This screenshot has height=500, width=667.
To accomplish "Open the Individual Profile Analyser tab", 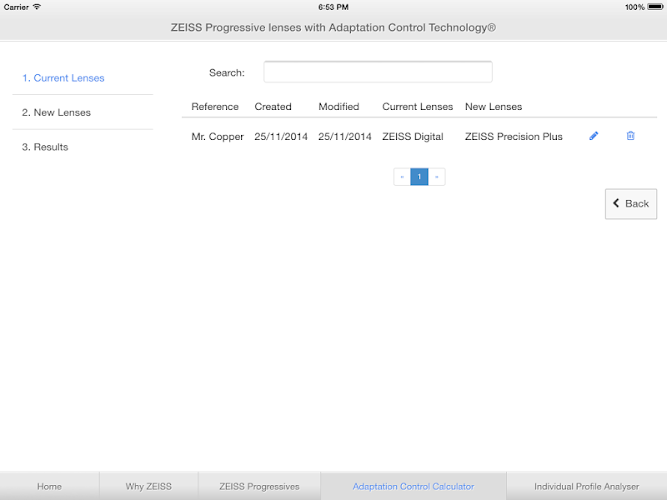I will click(587, 486).
